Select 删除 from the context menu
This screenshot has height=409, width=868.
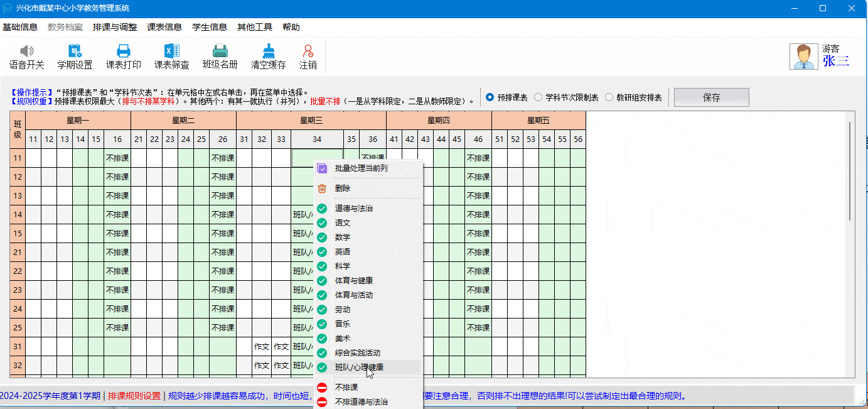(x=343, y=188)
